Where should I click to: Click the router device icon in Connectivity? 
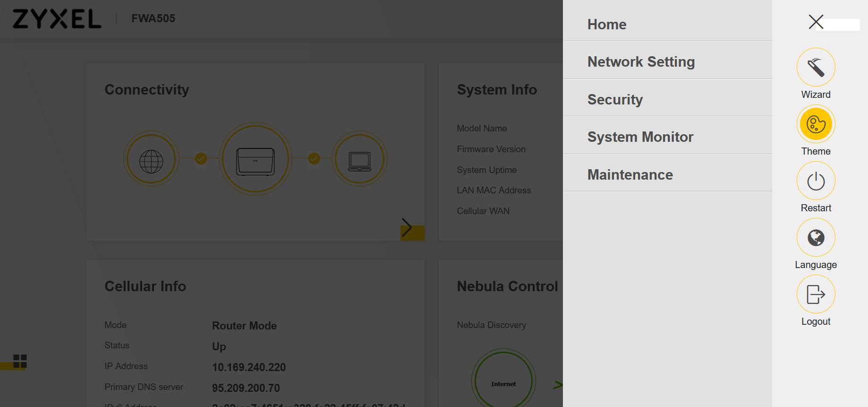click(x=255, y=159)
